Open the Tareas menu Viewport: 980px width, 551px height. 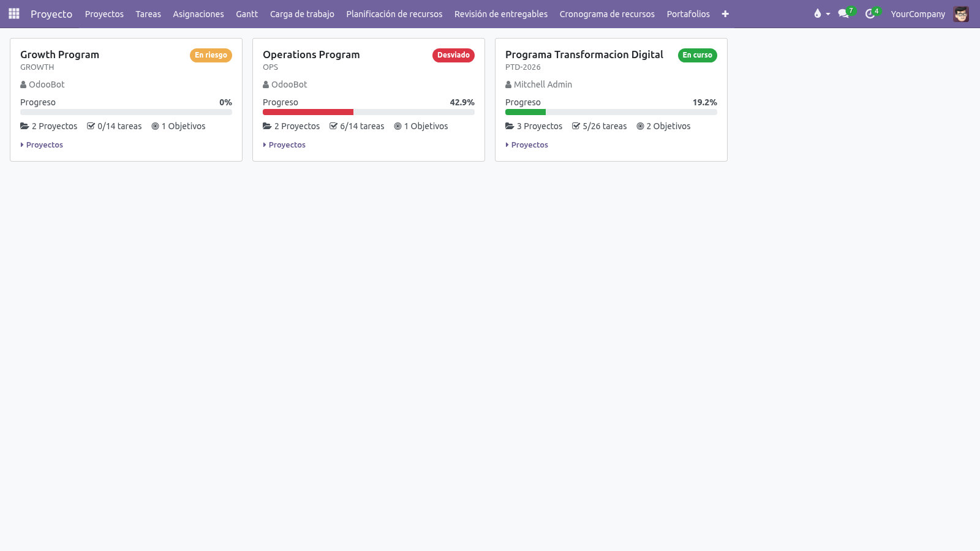point(148,14)
